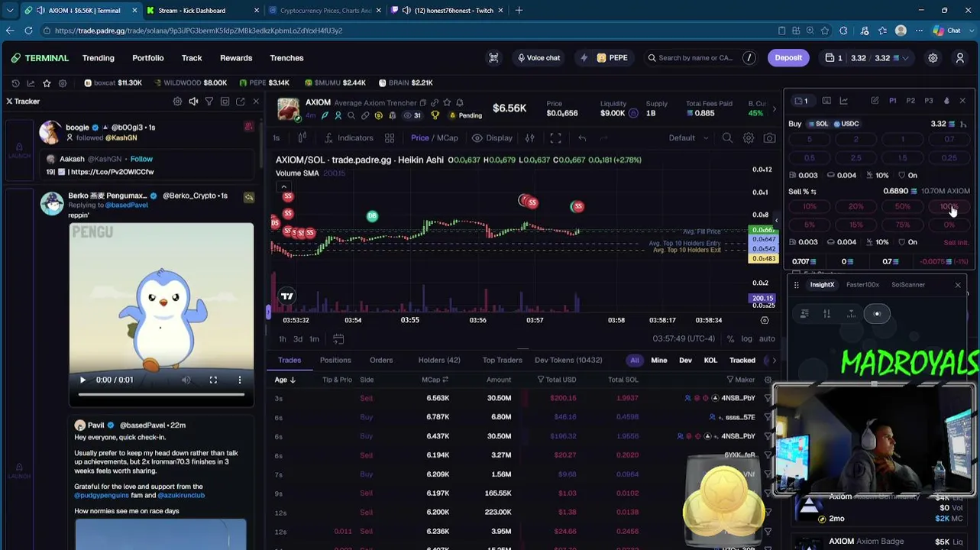Image resolution: width=980 pixels, height=550 pixels.
Task: Sort trades by the Age column
Action: point(285,380)
